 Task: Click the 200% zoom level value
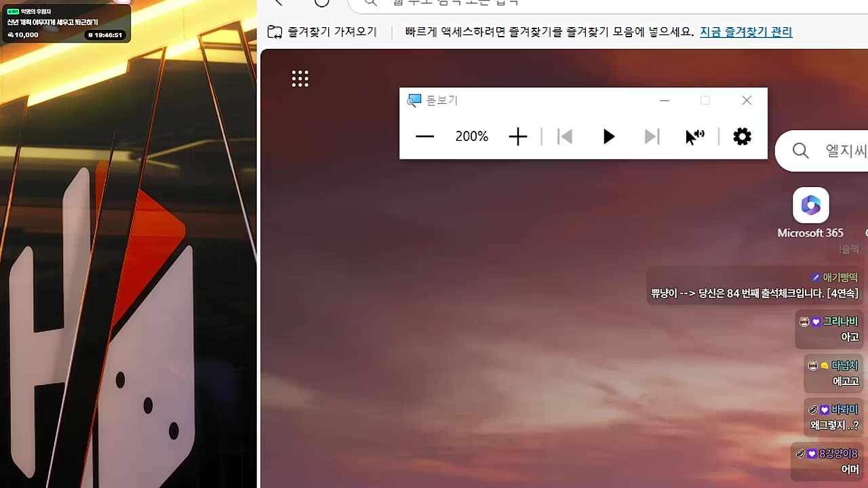point(471,136)
